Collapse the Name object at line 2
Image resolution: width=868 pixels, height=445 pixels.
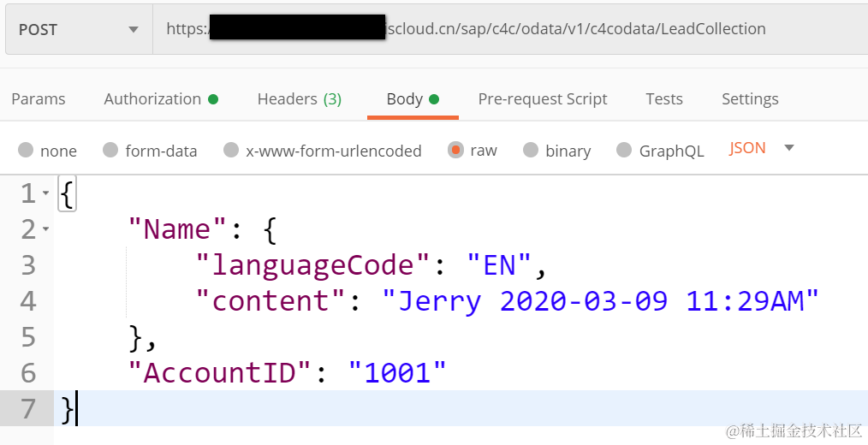click(x=46, y=229)
